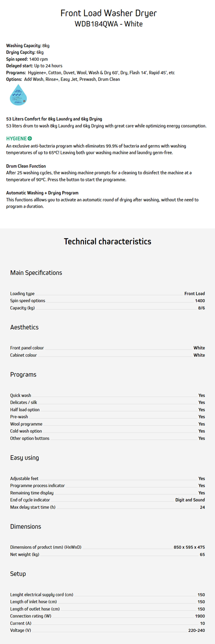Image resolution: width=215 pixels, height=644 pixels.
Task: Click the green plus icon beside HYGIENE
Action: click(x=30, y=139)
